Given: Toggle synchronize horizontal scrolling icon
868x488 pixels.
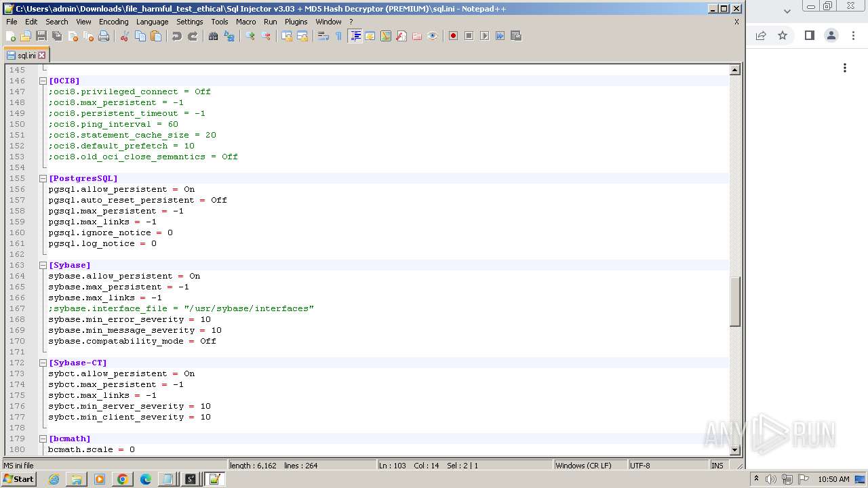Looking at the screenshot, I should (302, 36).
